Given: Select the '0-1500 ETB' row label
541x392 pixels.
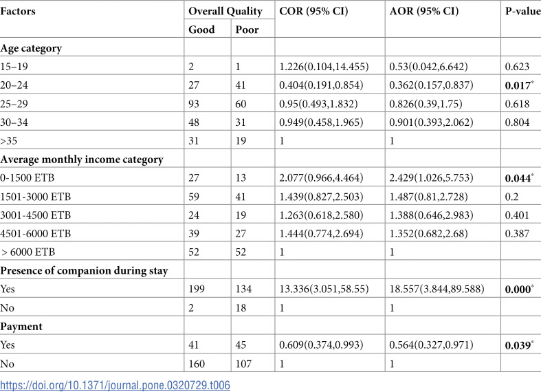Looking at the screenshot, I should pos(27,177).
